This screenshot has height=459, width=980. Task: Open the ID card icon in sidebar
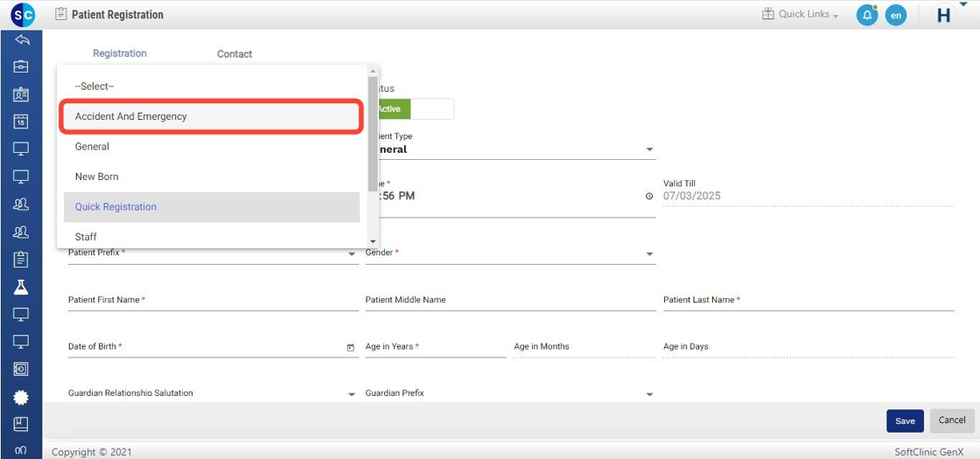click(x=21, y=94)
